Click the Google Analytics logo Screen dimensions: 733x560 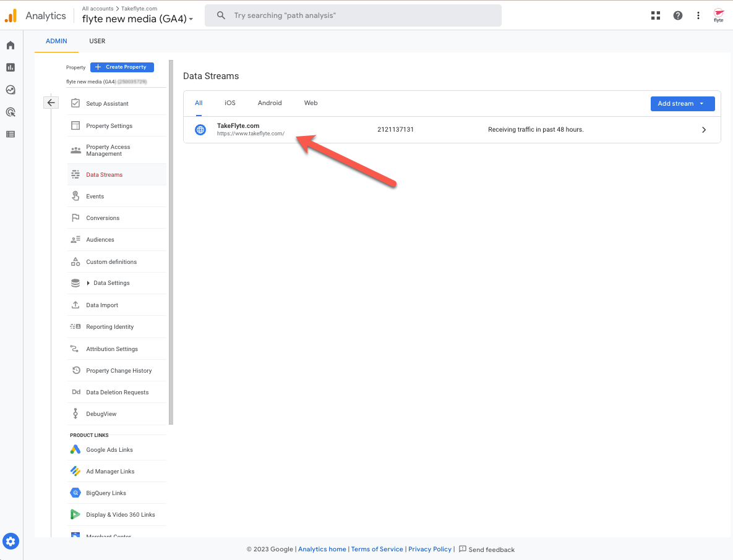11,15
